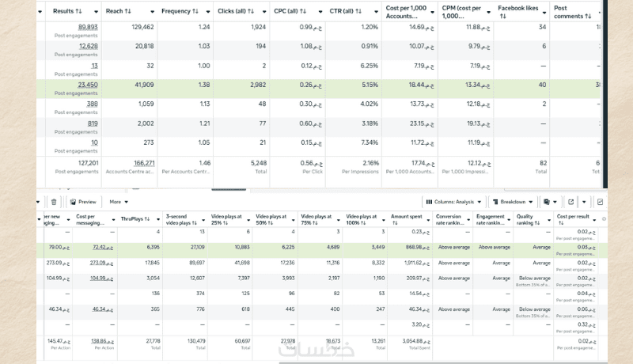Sort by Results column header

(67, 12)
